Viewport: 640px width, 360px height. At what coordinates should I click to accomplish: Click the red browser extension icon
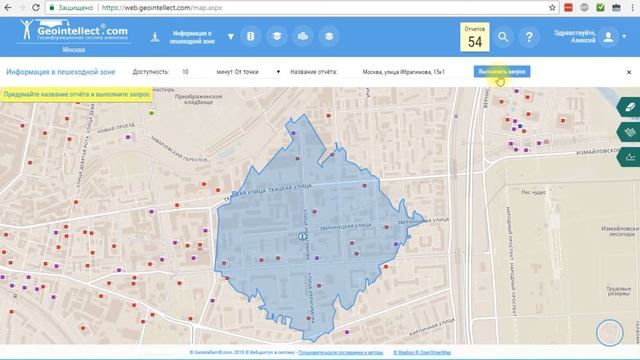(x=568, y=7)
